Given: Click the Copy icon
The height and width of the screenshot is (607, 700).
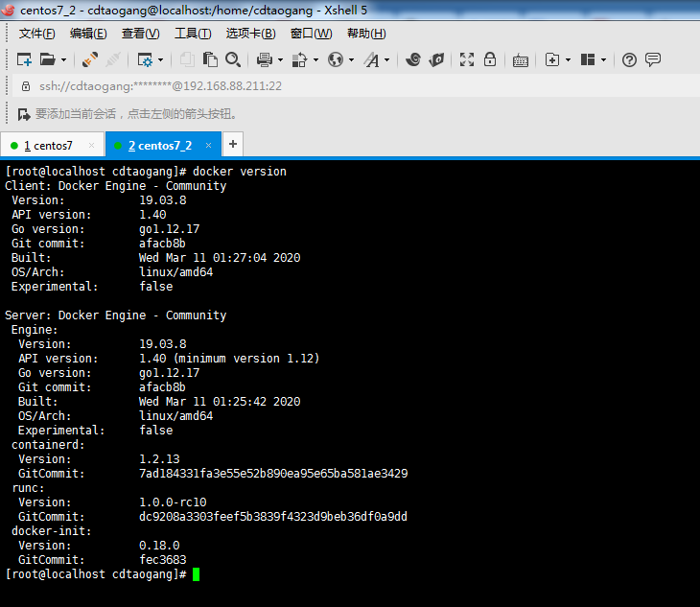Looking at the screenshot, I should click(x=187, y=59).
